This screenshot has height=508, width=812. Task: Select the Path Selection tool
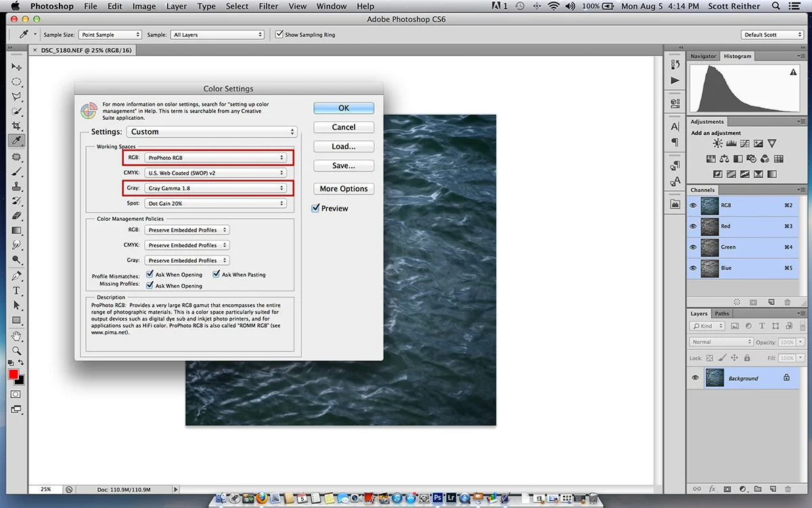17,305
